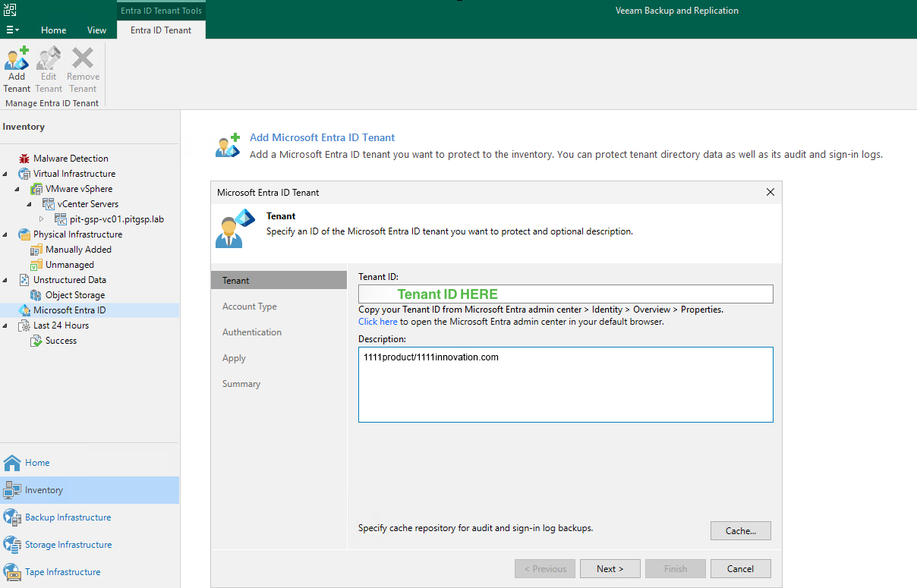
Task: Select vCenter Servers node icon
Action: coord(49,204)
